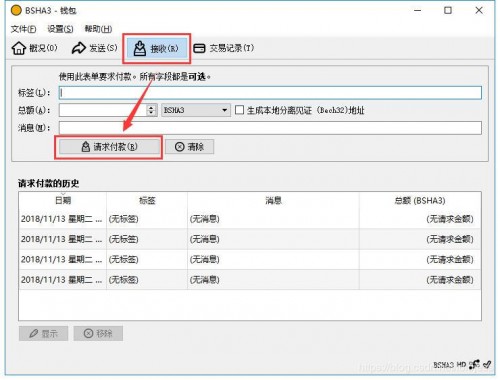
Task: Click the 显示 button below the history table
Action: coord(43,333)
